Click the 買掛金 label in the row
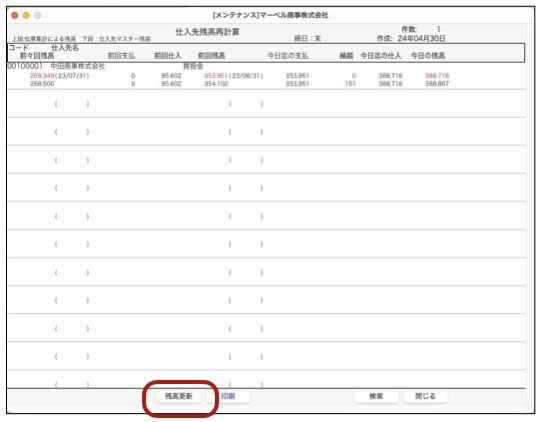Viewport: 549px width, 422px height. pos(193,66)
